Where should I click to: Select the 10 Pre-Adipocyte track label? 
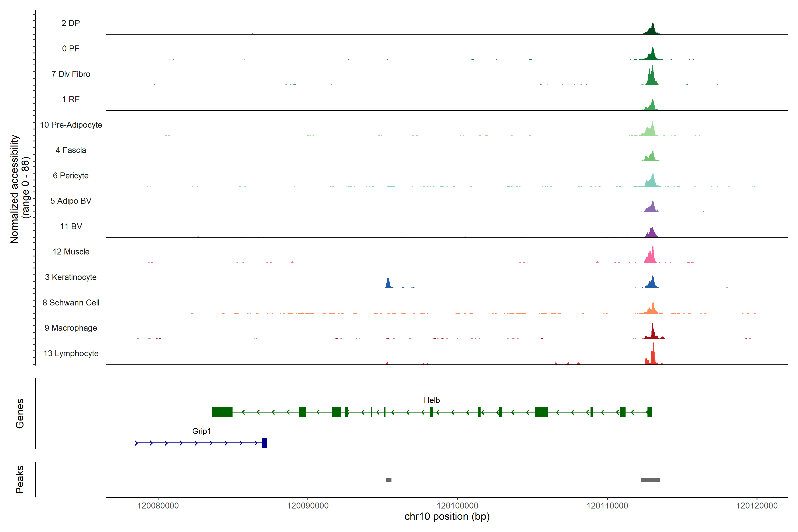click(x=71, y=125)
